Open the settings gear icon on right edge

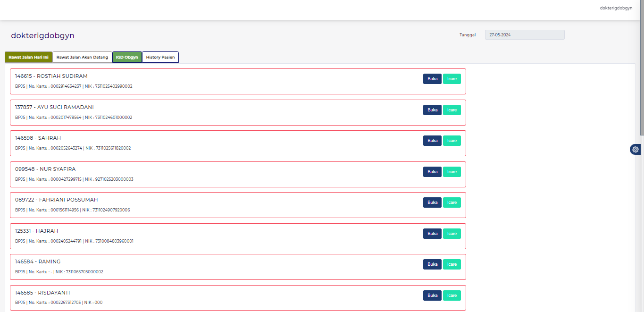[x=636, y=150]
